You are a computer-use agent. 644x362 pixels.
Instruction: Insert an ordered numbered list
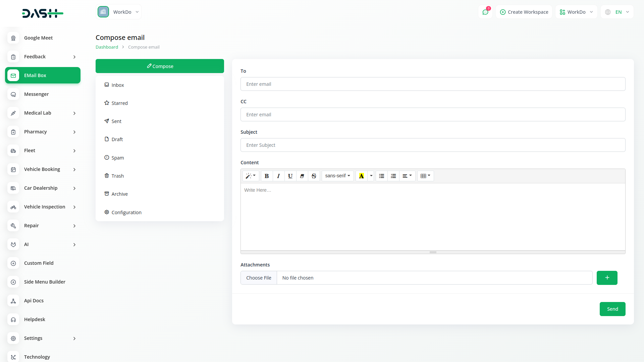[x=393, y=176]
